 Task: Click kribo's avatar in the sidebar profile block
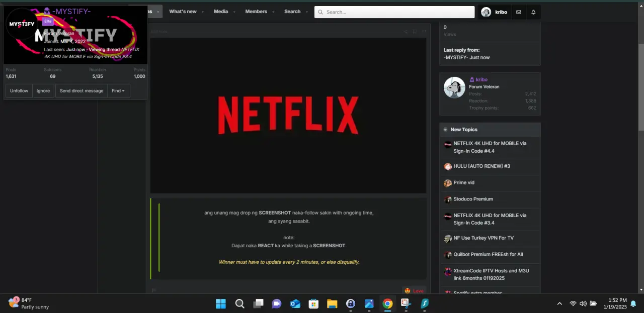[x=454, y=87]
